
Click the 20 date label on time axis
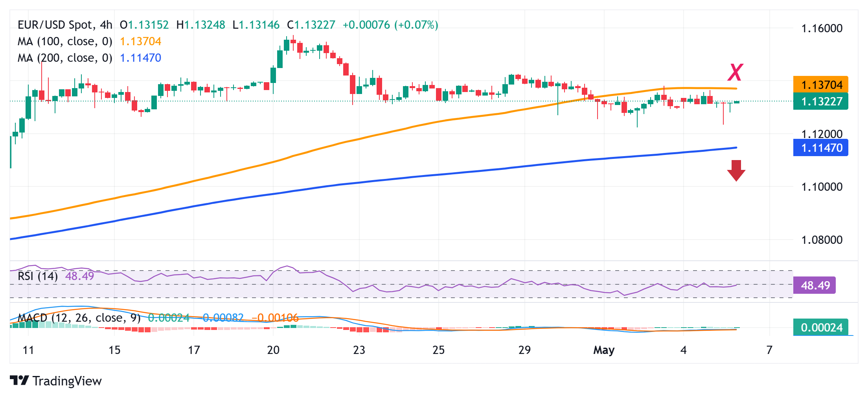coord(273,350)
